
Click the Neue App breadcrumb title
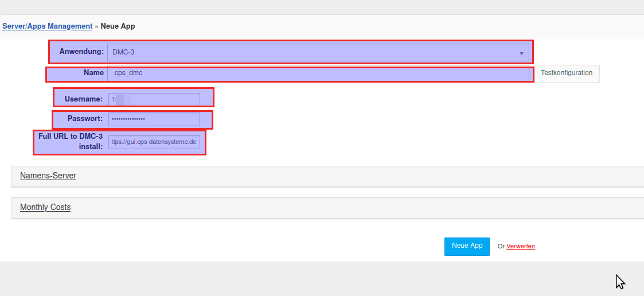[118, 26]
